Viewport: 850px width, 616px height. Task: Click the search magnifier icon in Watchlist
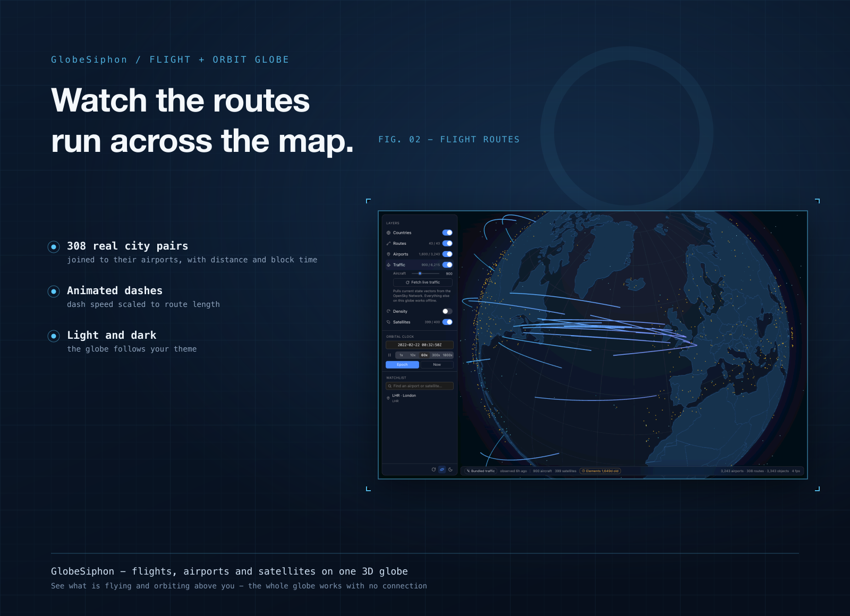(x=389, y=386)
